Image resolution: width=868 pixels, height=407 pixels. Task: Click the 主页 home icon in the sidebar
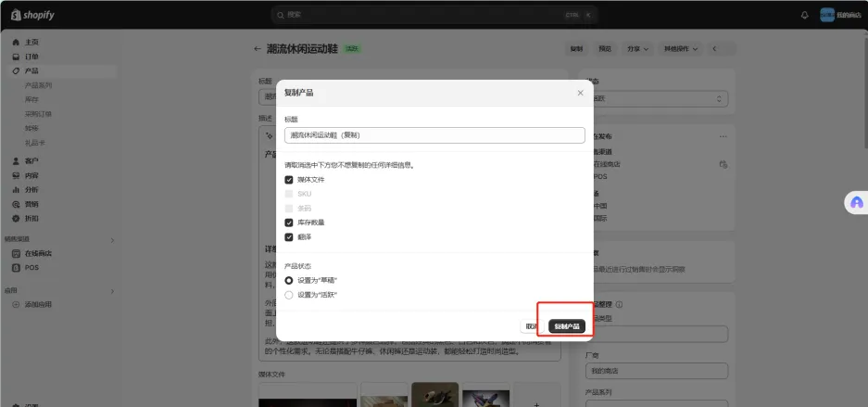(x=16, y=43)
